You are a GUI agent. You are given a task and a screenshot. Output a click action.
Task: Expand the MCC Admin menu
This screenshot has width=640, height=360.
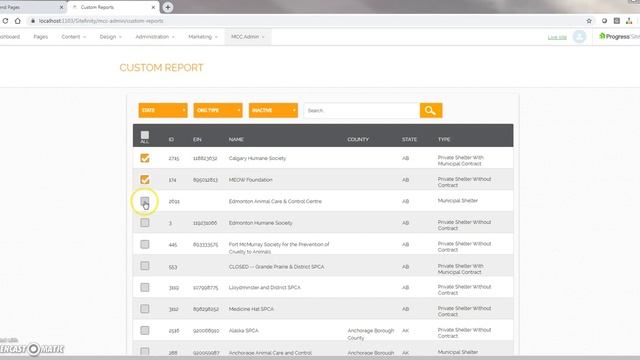[247, 37]
